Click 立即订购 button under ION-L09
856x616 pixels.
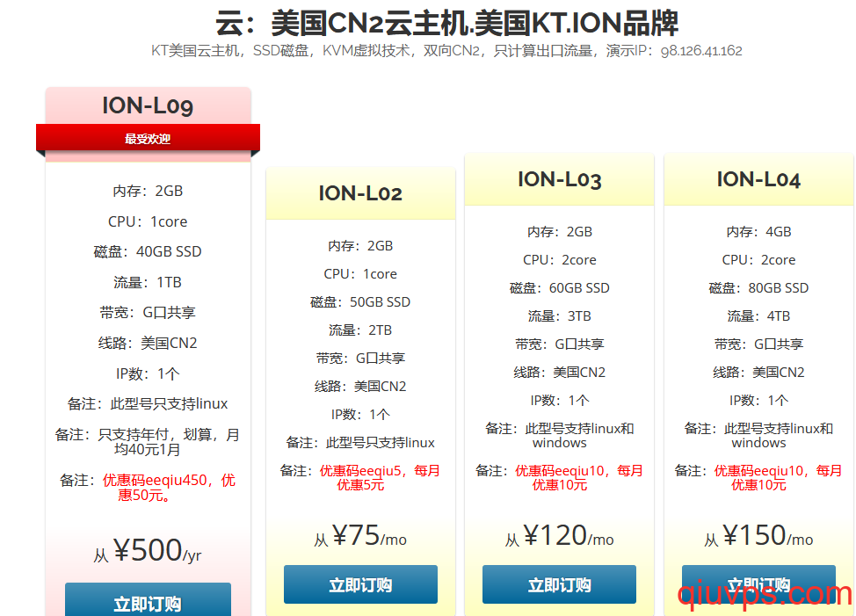[x=148, y=599]
